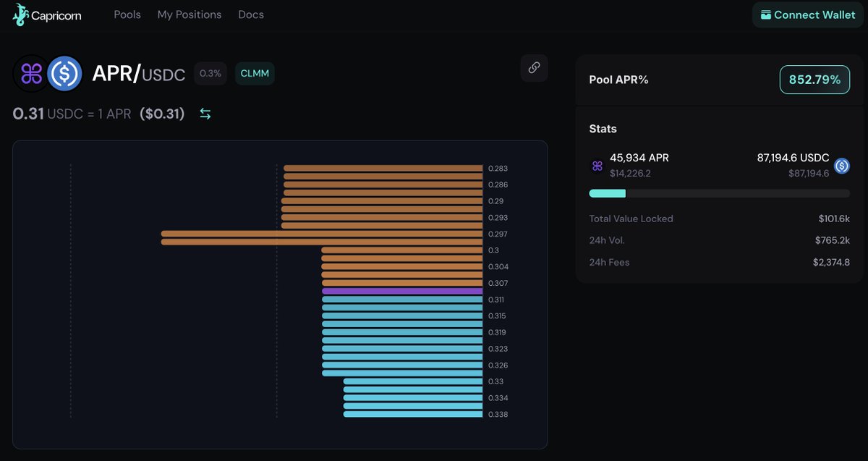Open the Pools page
Screen dimensions: 868x461
point(127,14)
